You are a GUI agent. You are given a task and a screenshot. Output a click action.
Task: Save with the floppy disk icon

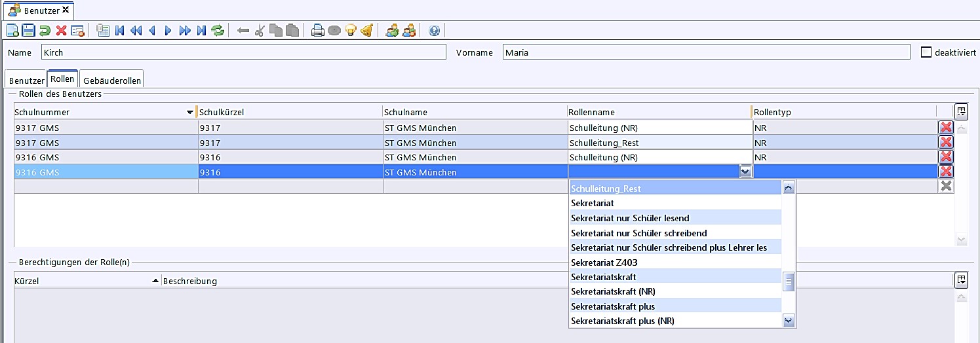(x=28, y=30)
